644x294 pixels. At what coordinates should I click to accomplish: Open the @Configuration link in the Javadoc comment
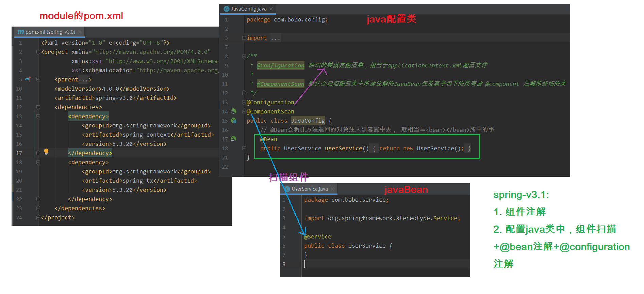pyautogui.click(x=281, y=65)
